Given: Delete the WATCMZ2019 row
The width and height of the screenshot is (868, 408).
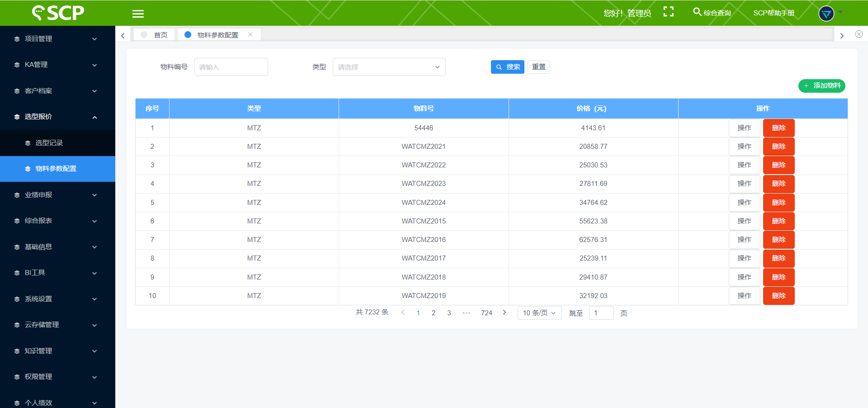Looking at the screenshot, I should (x=778, y=296).
